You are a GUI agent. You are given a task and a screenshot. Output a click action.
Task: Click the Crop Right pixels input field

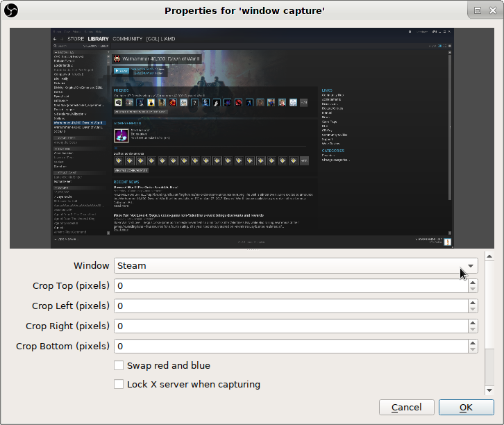pos(291,326)
